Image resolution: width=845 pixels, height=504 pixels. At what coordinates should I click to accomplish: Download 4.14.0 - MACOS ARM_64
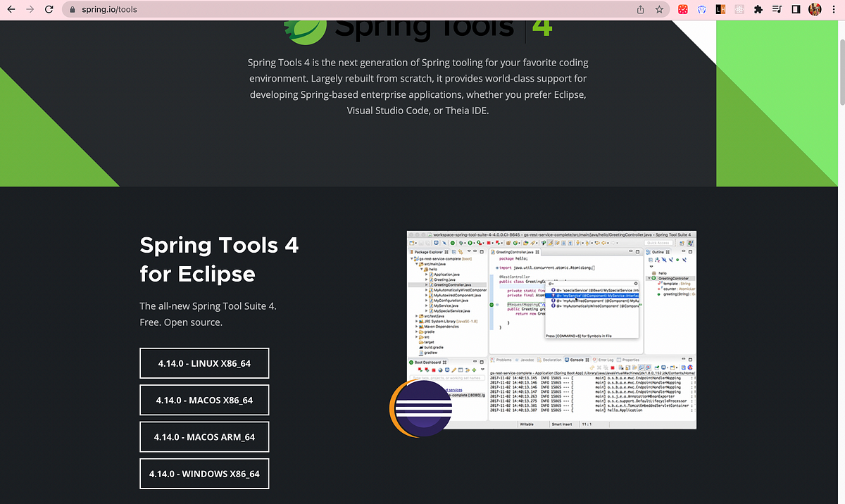(204, 436)
